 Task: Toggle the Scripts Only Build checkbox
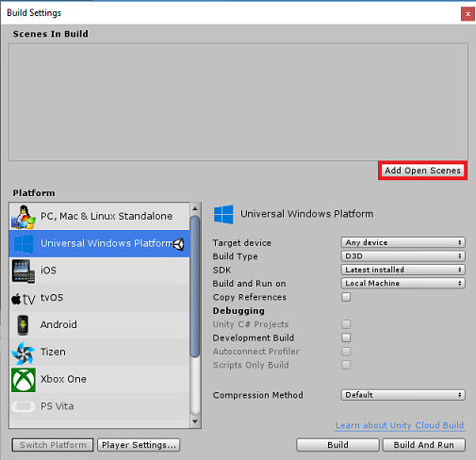pyautogui.click(x=346, y=365)
